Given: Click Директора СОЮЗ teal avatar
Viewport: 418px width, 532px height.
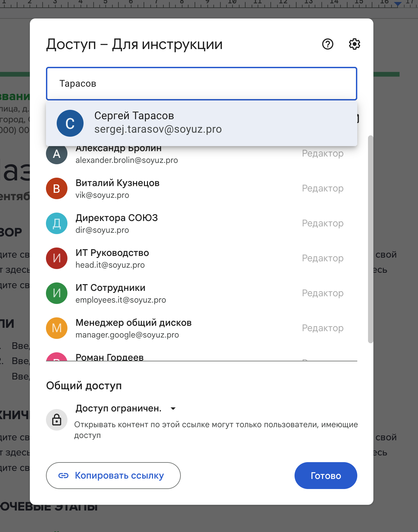Looking at the screenshot, I should [x=57, y=223].
